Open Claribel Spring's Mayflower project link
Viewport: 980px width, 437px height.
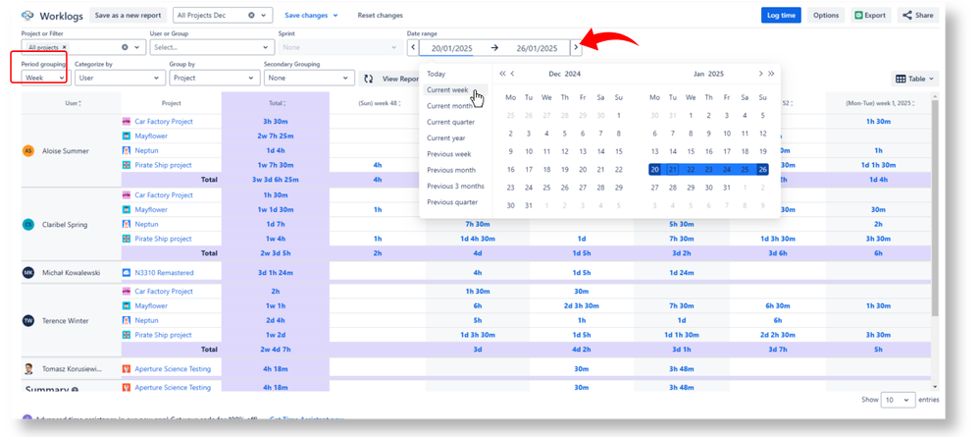[151, 210]
